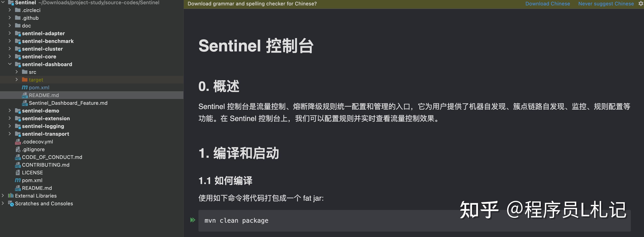644x237 pixels.
Task: Select the .codecov.yml YAML file icon
Action: [18, 142]
